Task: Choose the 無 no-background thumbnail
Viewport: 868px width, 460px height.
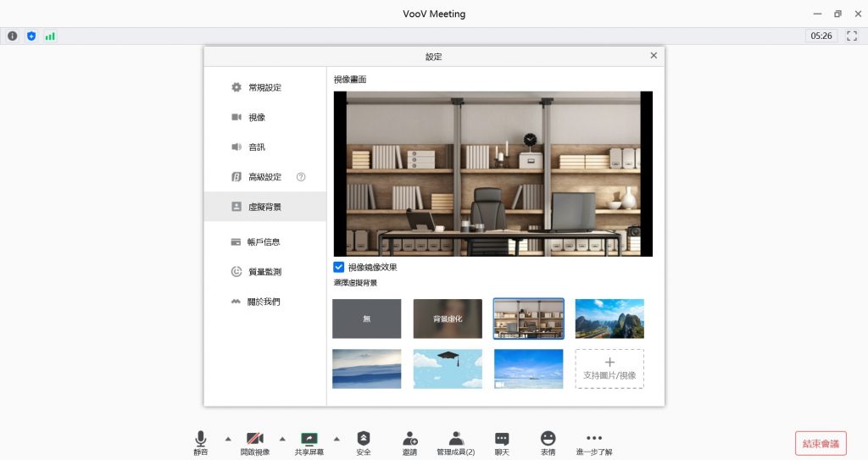Action: point(366,319)
